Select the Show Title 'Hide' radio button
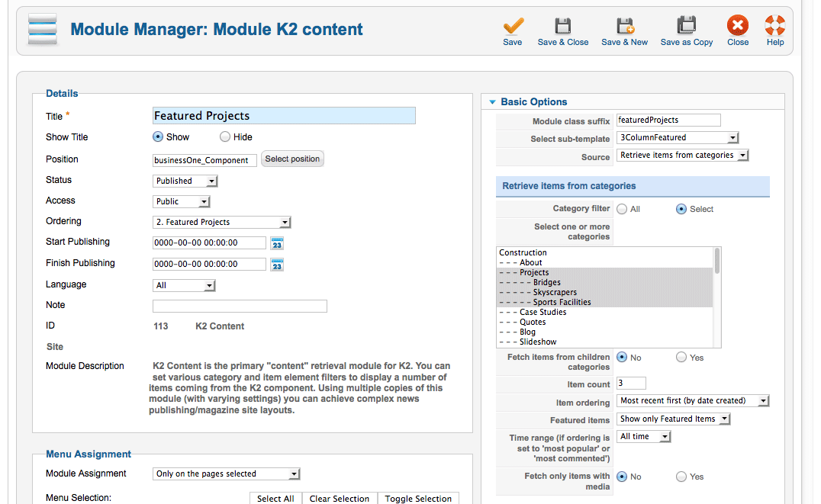Screen dimensions: 821x504 coord(224,136)
